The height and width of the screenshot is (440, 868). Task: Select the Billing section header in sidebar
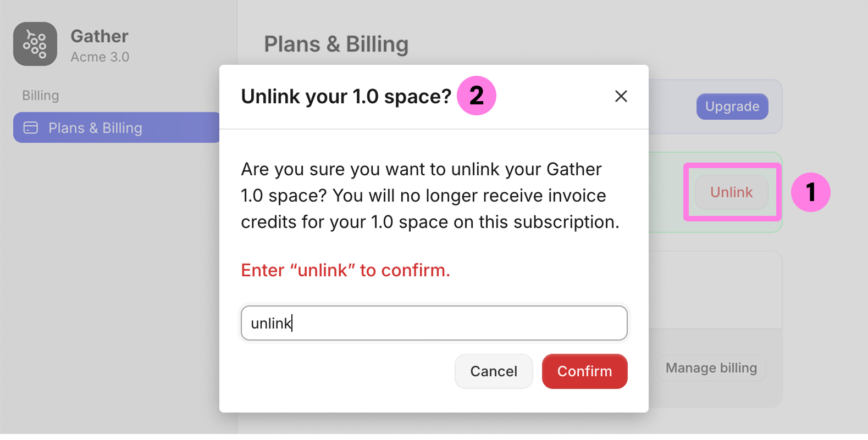tap(40, 95)
